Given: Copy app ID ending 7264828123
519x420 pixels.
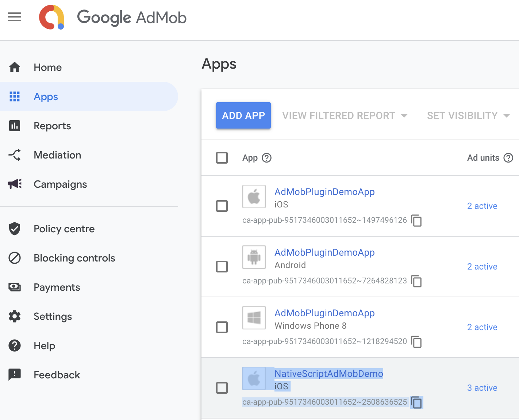Looking at the screenshot, I should tap(416, 281).
